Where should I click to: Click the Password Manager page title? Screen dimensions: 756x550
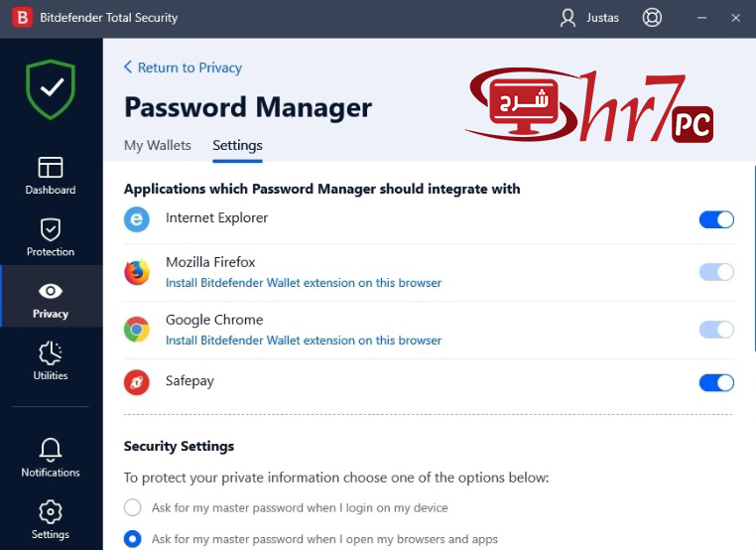click(x=248, y=107)
